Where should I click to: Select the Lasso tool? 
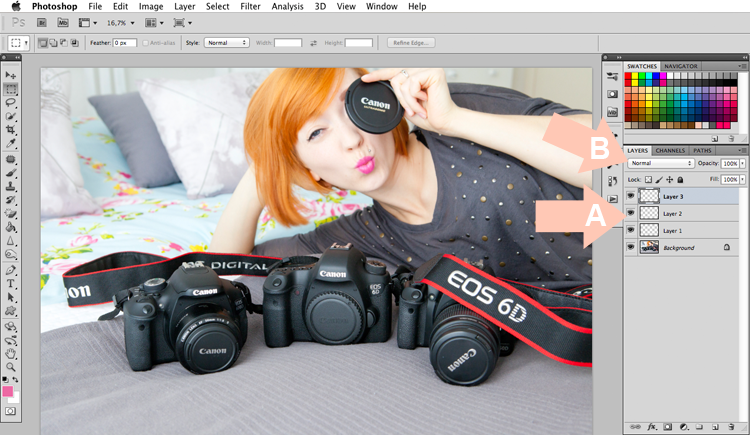11,103
